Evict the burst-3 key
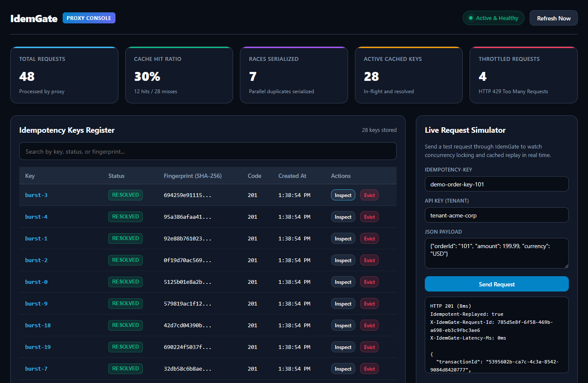 coord(369,195)
